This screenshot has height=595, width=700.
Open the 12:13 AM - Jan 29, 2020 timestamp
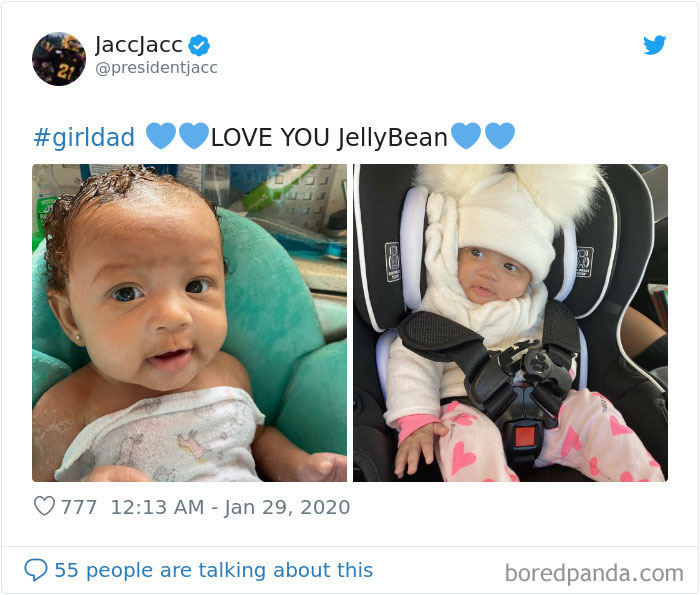[x=230, y=507]
